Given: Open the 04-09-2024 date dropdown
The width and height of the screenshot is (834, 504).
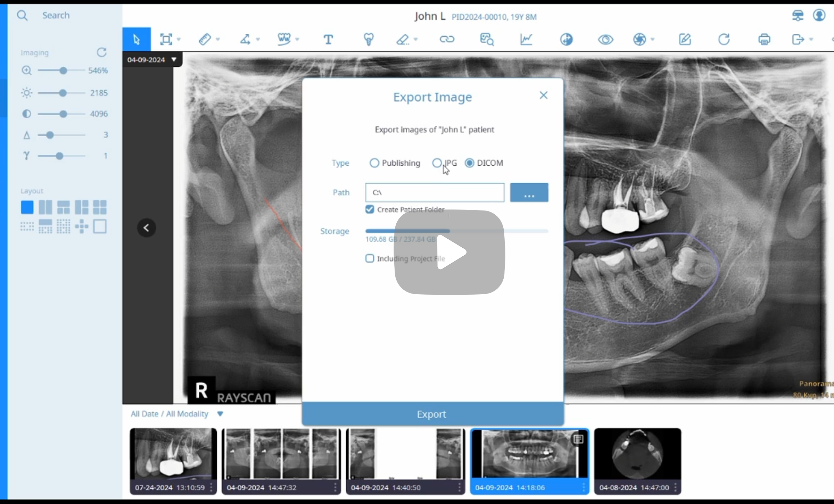Looking at the screenshot, I should [174, 59].
